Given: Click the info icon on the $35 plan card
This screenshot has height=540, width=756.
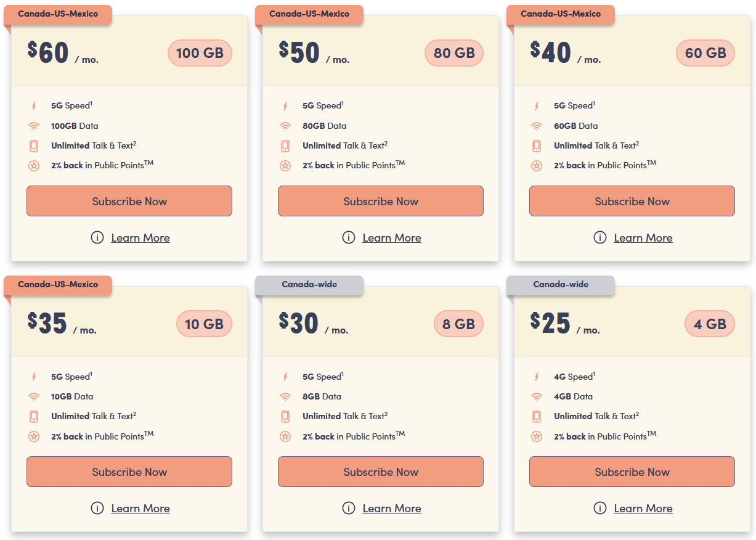Looking at the screenshot, I should click(97, 508).
